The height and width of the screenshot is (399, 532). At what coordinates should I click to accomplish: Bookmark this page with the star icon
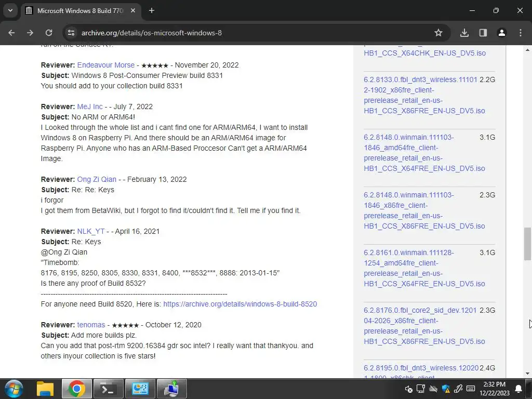[x=438, y=33]
